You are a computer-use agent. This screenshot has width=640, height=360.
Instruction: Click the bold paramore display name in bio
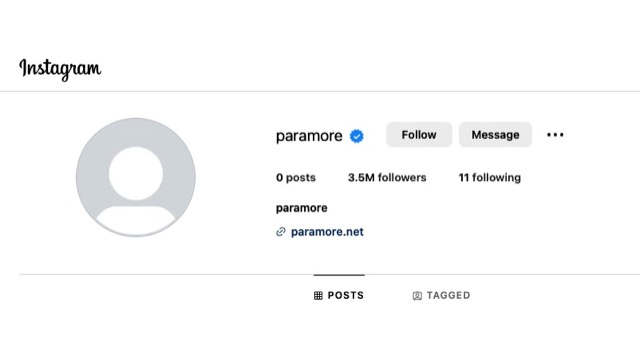302,208
